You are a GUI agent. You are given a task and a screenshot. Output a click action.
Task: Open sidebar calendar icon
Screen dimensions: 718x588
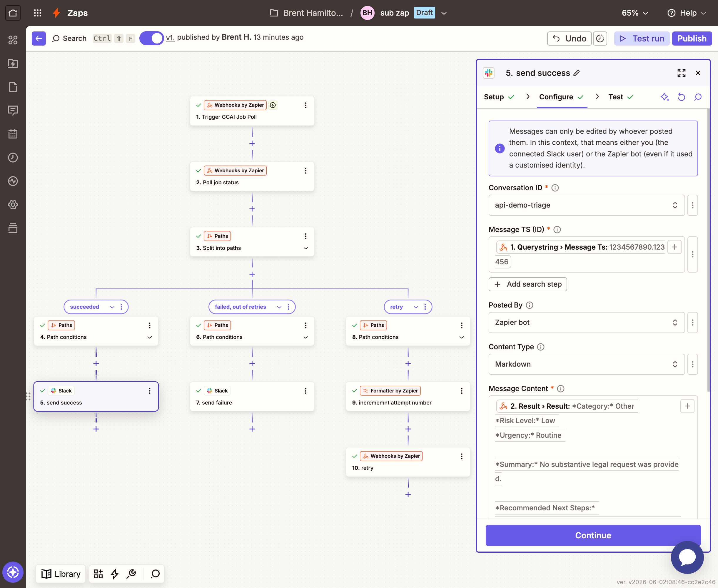tap(13, 134)
